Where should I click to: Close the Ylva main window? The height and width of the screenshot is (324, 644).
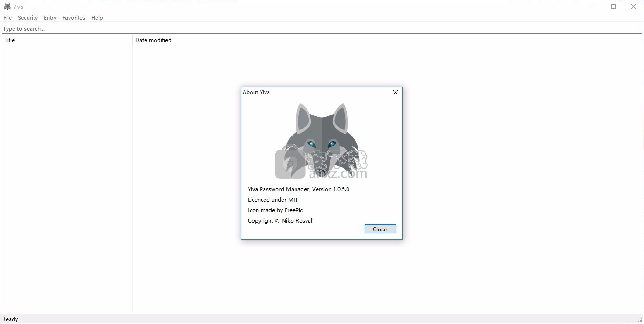click(x=634, y=7)
